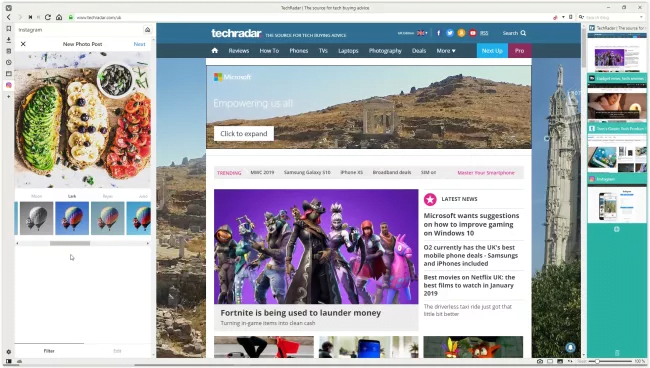This screenshot has width=650, height=368.
Task: Open the Broadband deals trending link
Action: [x=392, y=172]
